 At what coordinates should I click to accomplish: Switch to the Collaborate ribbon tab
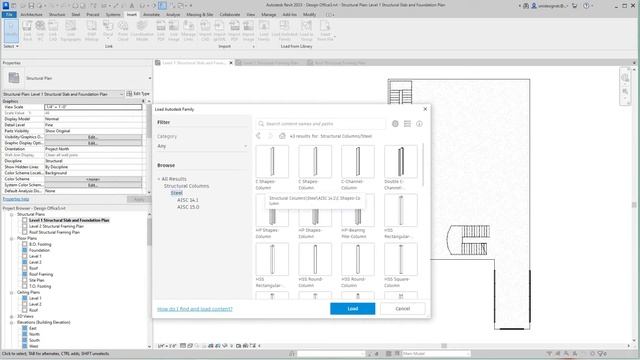coord(230,14)
